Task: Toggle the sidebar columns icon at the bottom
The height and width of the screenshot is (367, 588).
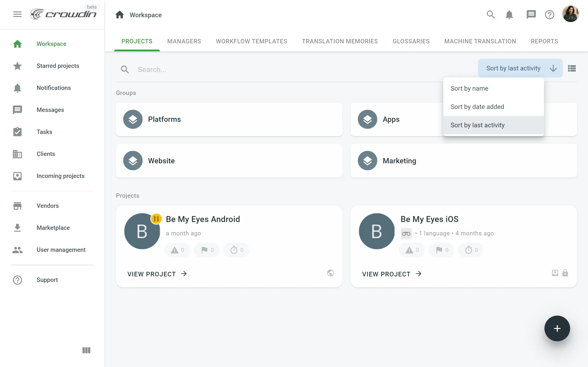Action: click(86, 350)
